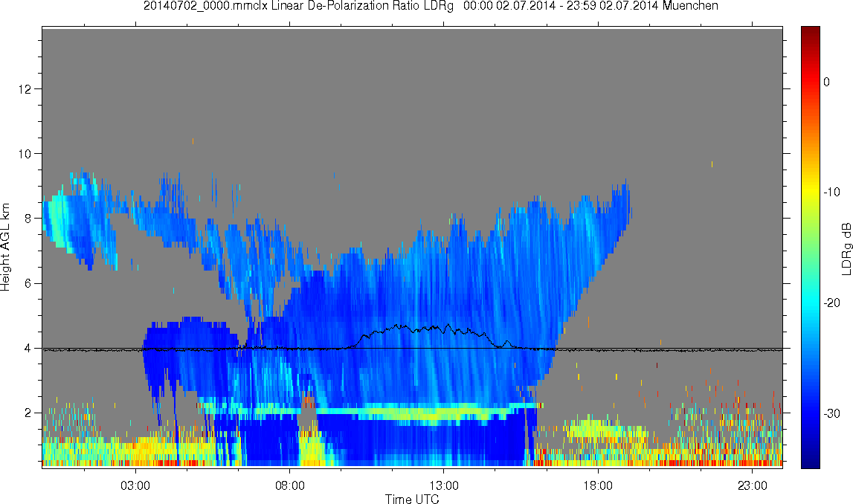Click the 6 km height tick label

(x=28, y=283)
